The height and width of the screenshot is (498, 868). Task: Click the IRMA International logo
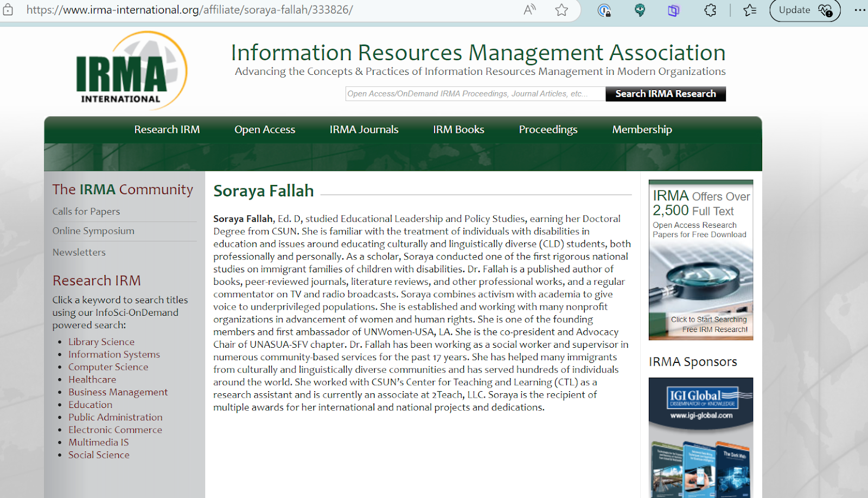pyautogui.click(x=131, y=71)
